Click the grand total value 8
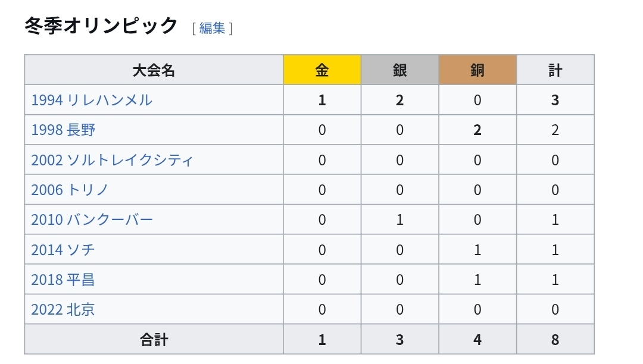Screen dimensions: 643x364 pyautogui.click(x=555, y=340)
